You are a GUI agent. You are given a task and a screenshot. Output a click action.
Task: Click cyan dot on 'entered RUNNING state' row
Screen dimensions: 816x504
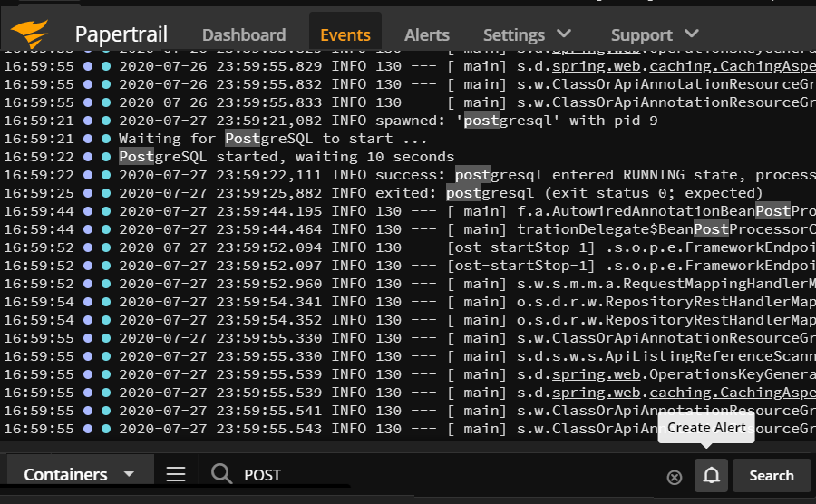106,175
